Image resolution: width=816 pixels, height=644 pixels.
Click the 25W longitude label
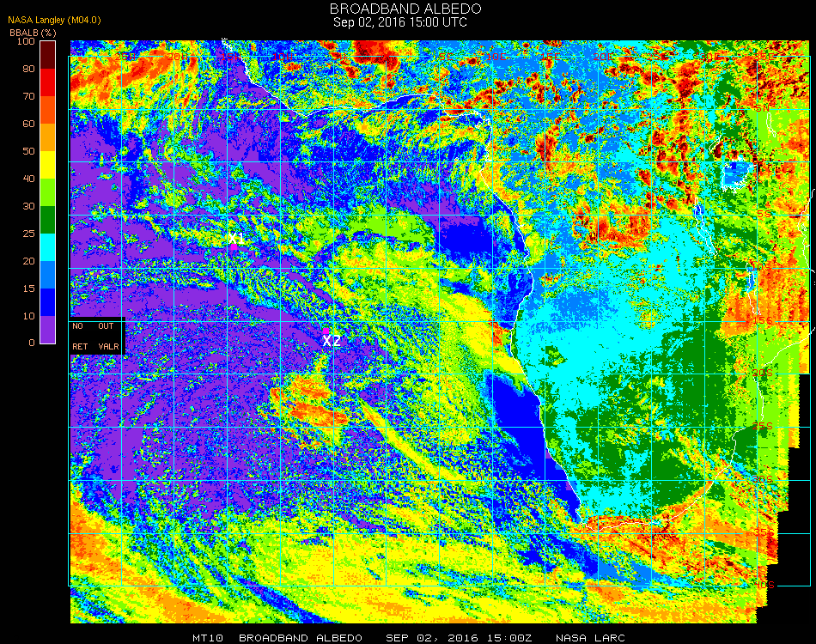coord(125,56)
